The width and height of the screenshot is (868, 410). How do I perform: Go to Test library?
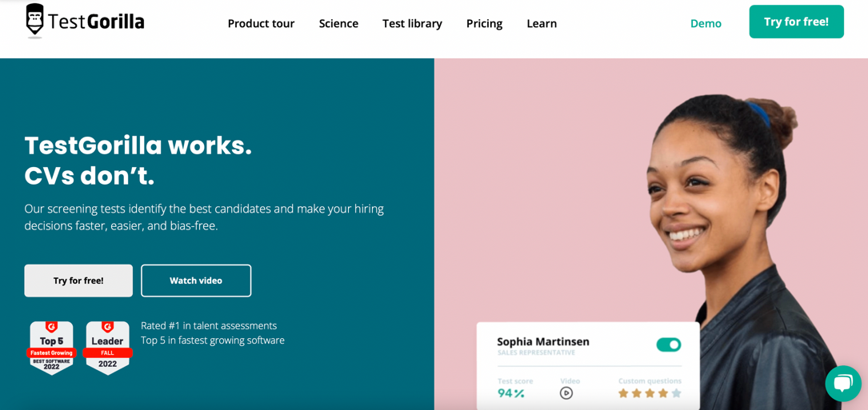point(413,24)
